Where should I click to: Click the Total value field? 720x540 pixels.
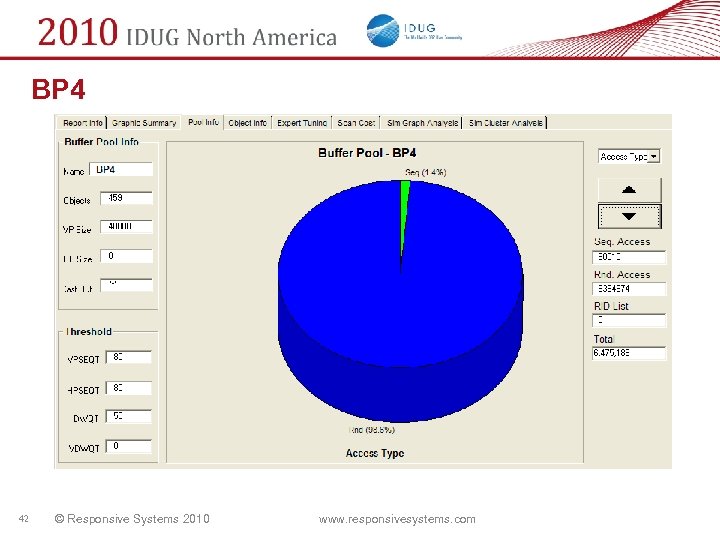629,353
